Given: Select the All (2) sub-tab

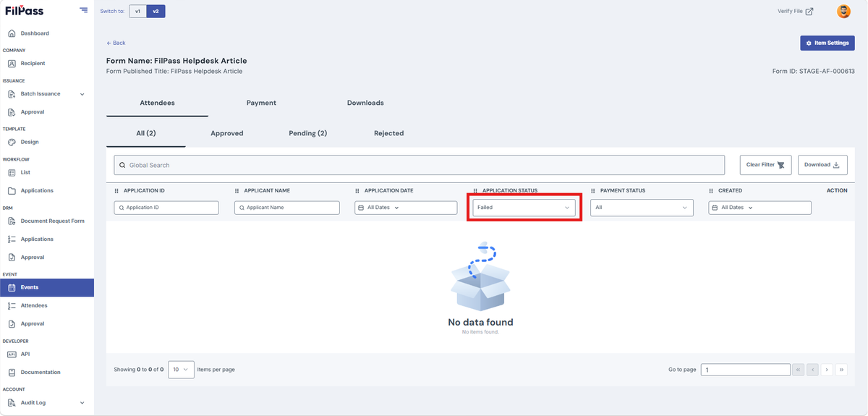Looking at the screenshot, I should tap(146, 134).
